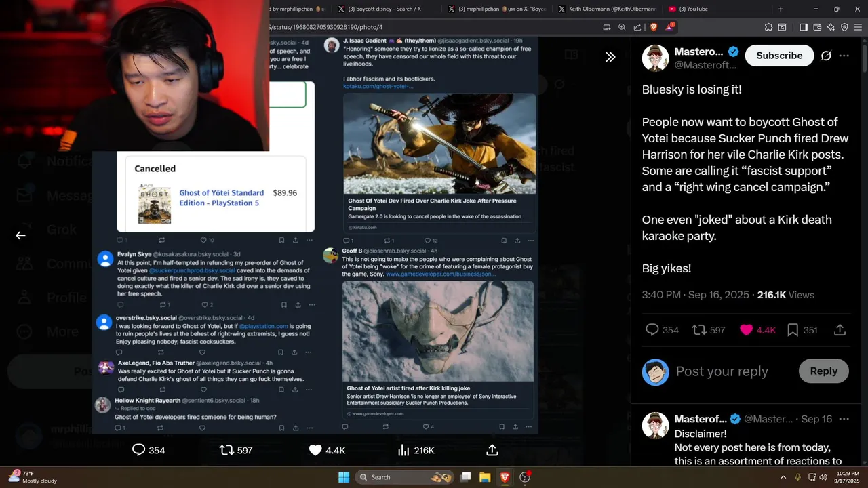
Task: Toggle the browser sidebar panel
Action: [x=804, y=27]
